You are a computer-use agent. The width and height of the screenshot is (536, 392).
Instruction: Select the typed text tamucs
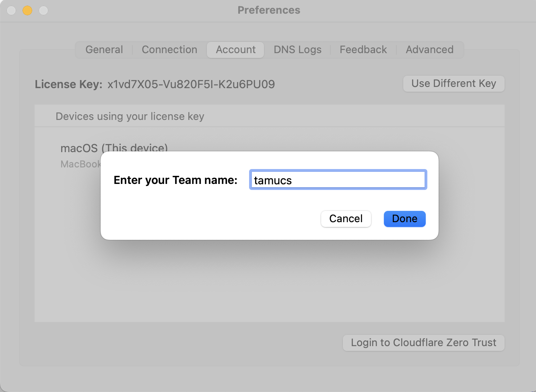[272, 180]
